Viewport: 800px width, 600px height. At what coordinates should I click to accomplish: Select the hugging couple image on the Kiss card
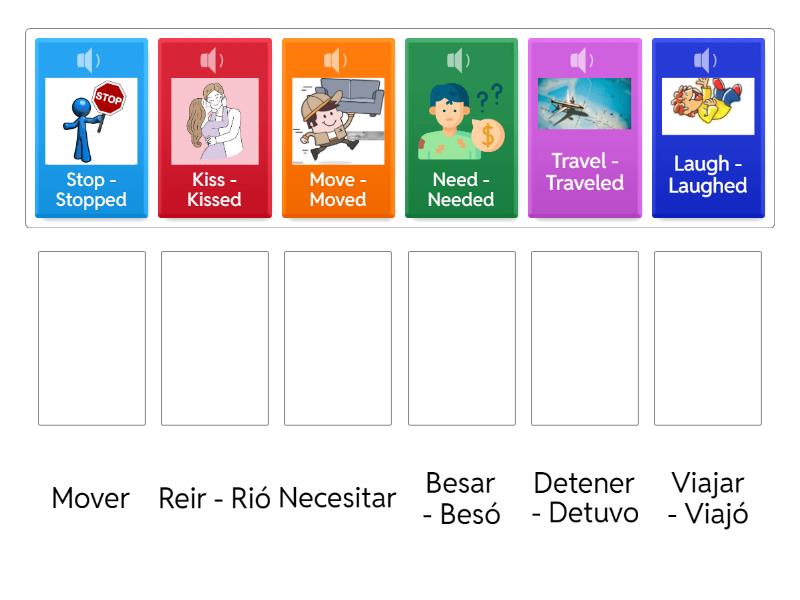(214, 118)
